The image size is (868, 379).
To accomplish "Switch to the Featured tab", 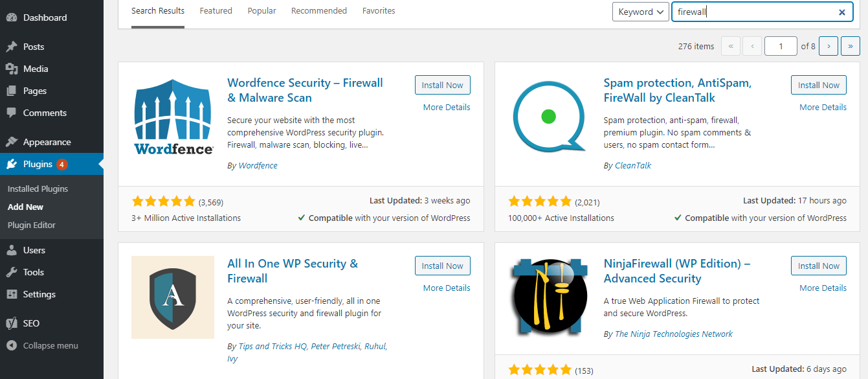I will click(x=216, y=11).
